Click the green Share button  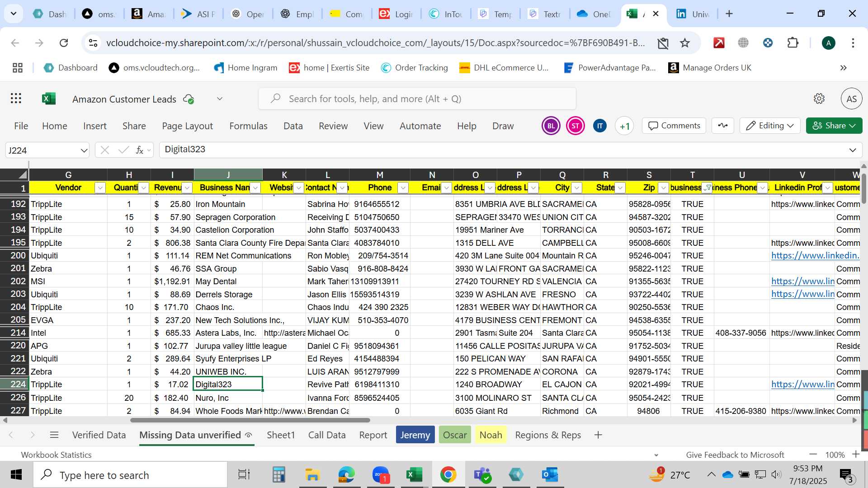point(834,126)
